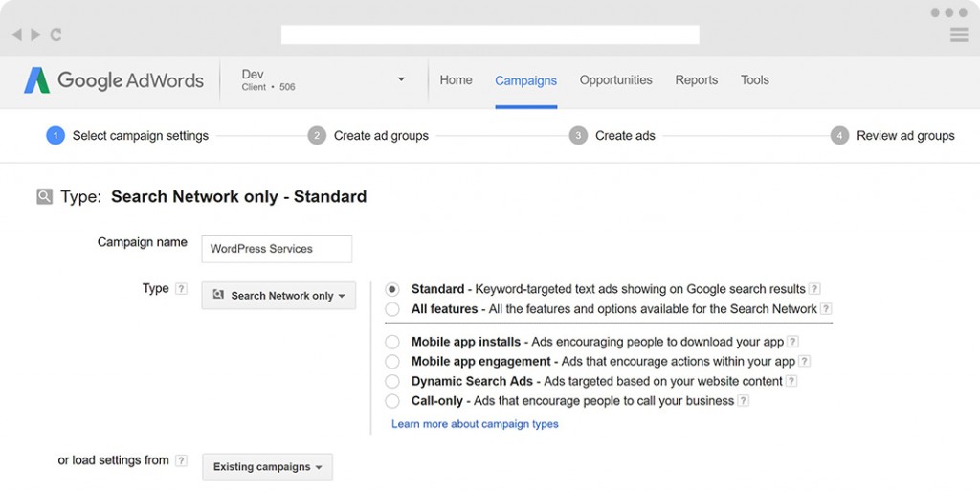Click the browser back arrow
Image resolution: width=980 pixels, height=492 pixels.
click(17, 34)
